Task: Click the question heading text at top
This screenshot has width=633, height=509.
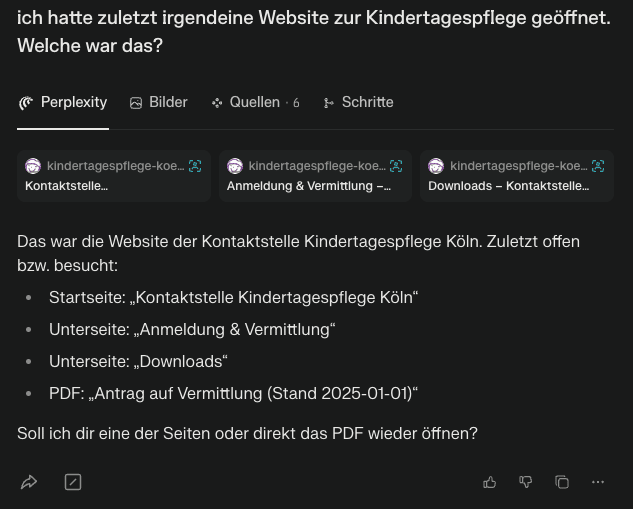Action: coord(314,31)
